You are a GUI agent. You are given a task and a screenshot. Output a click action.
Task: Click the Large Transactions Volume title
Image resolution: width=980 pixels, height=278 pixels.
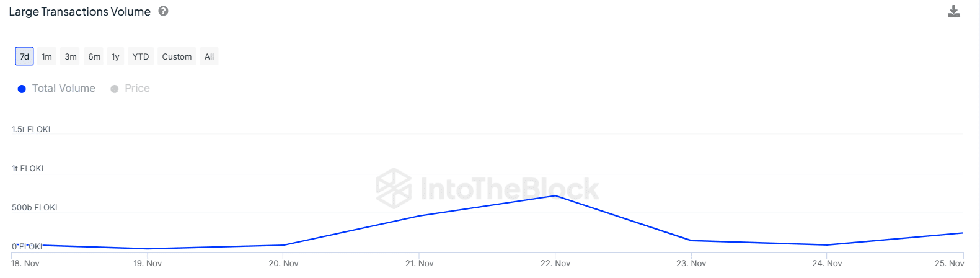79,11
